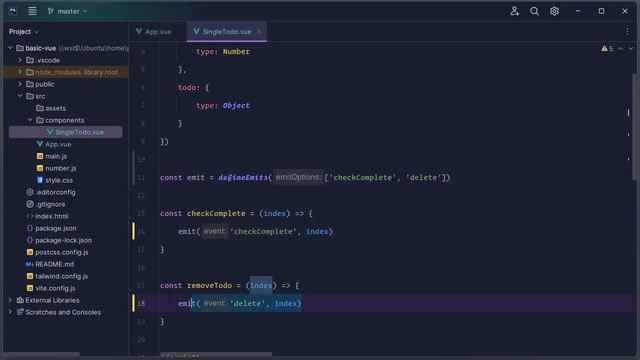Click the markdown icon beside README.md

(x=29, y=264)
